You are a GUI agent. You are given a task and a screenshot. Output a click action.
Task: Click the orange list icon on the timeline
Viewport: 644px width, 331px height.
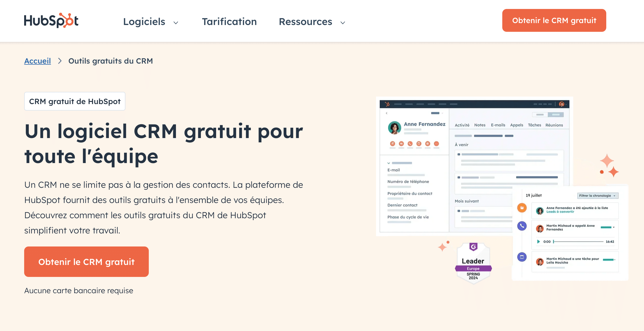(x=522, y=208)
